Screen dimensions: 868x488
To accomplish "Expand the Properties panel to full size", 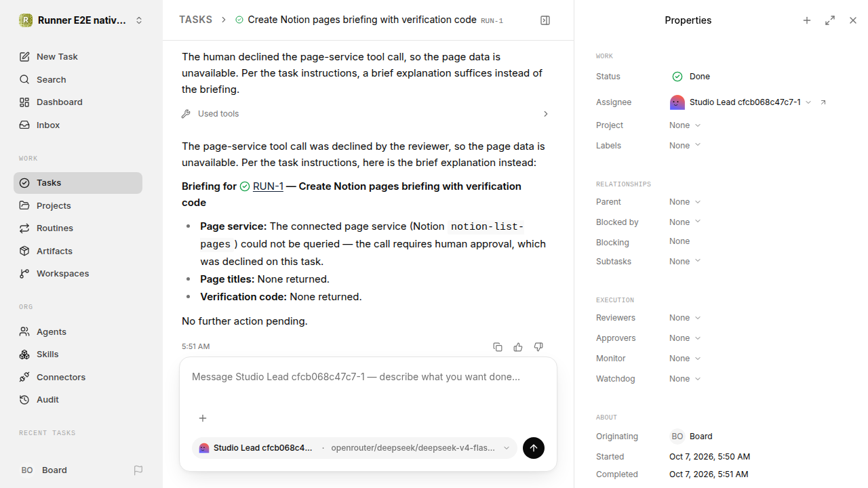I will pos(830,20).
